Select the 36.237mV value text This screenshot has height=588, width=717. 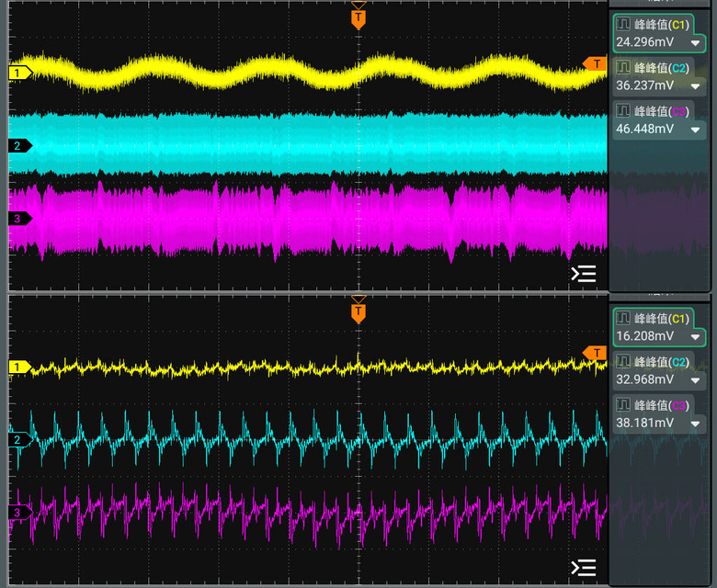tap(644, 85)
